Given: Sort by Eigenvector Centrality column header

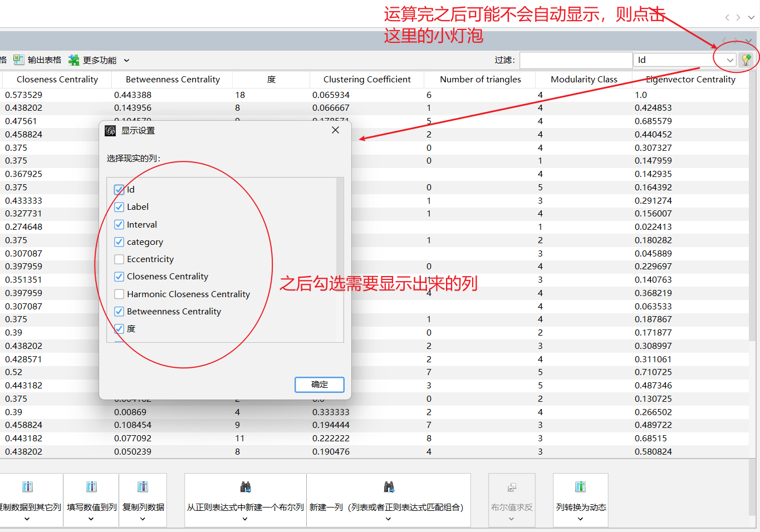Looking at the screenshot, I should 690,80.
